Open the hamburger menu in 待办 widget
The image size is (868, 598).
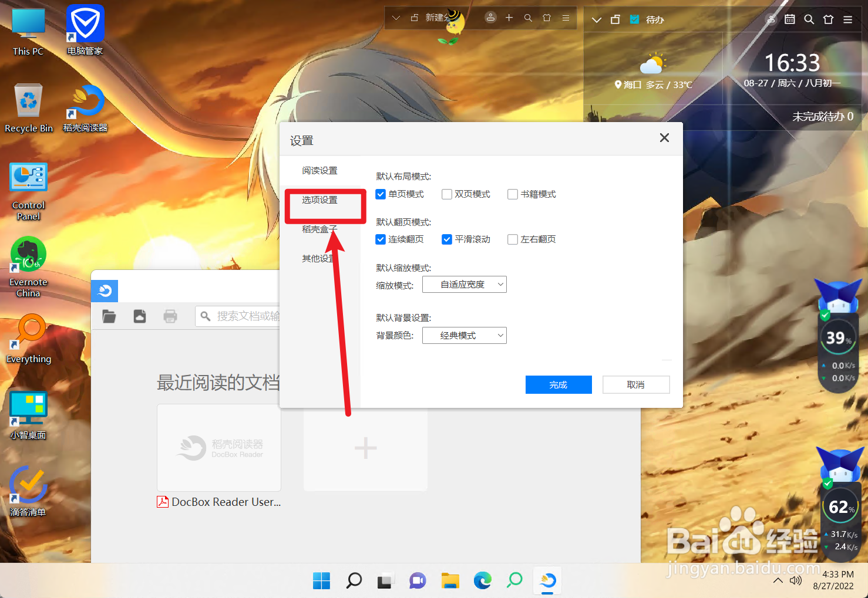[x=847, y=19]
